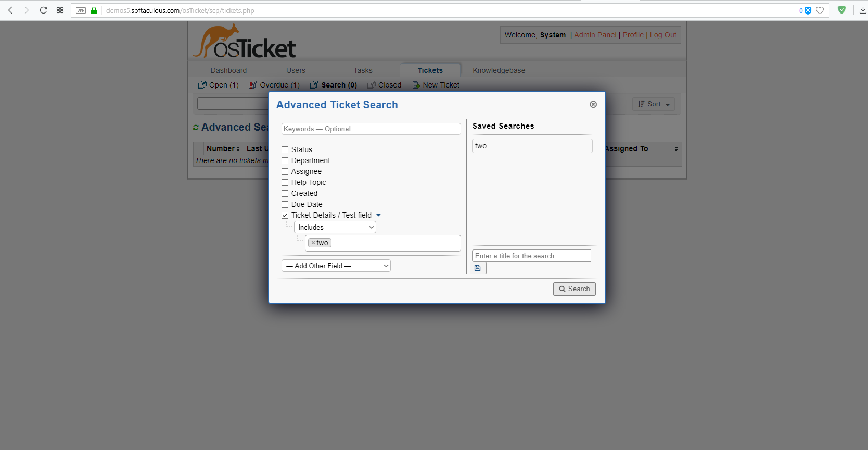Go to the Tasks tab

pyautogui.click(x=362, y=70)
